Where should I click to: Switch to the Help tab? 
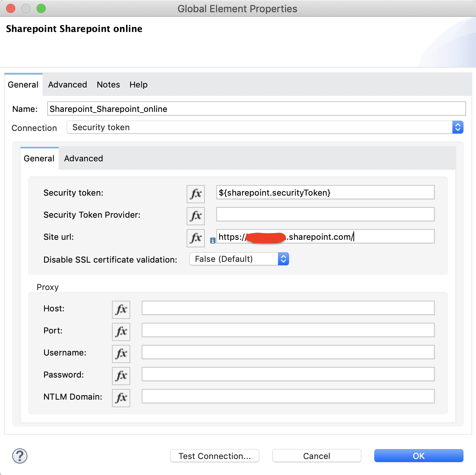point(138,84)
